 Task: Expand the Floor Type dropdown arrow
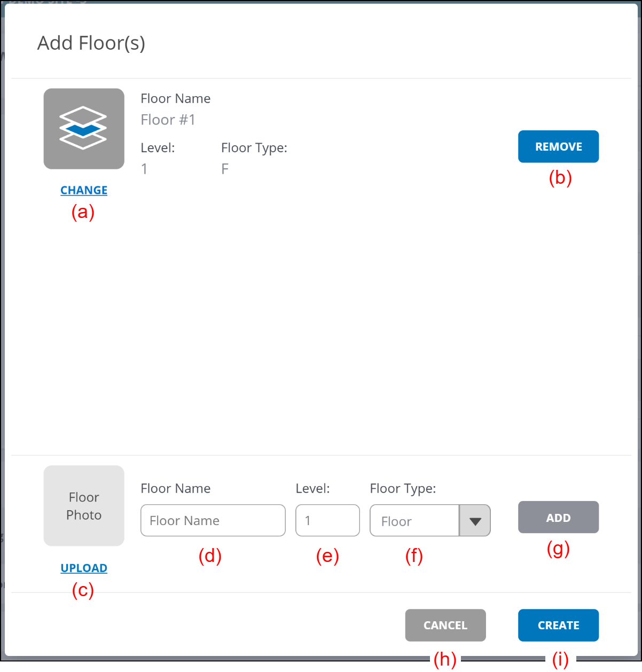click(x=475, y=521)
